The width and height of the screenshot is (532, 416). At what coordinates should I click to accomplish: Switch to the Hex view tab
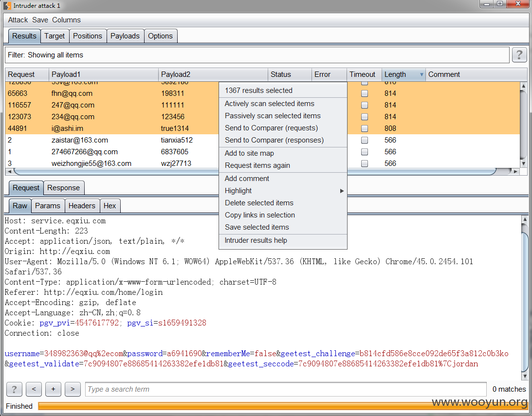(110, 206)
